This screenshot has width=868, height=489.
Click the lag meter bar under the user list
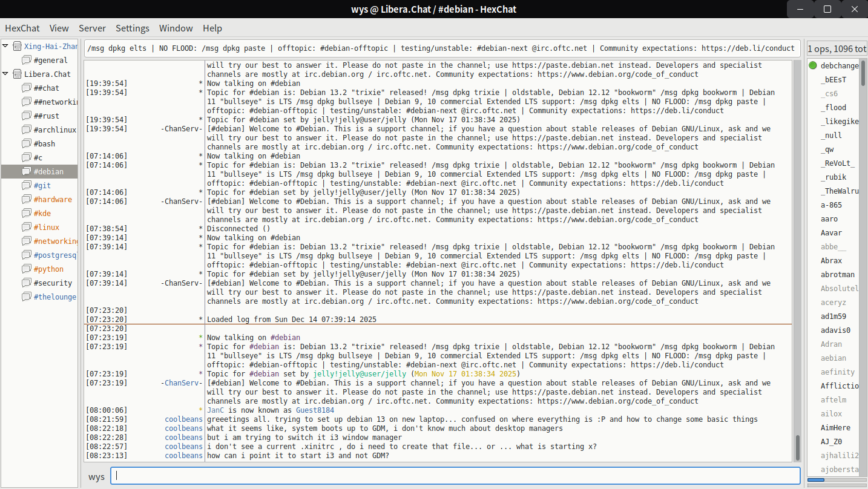[837, 480]
